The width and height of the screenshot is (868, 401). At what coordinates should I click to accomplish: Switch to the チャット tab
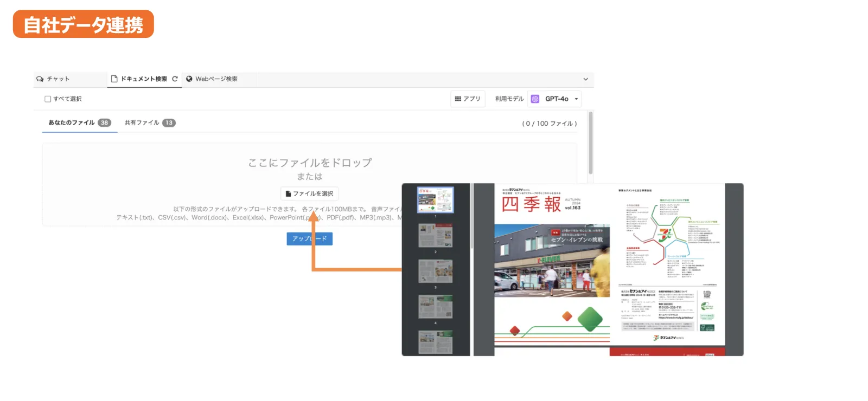pyautogui.click(x=70, y=79)
